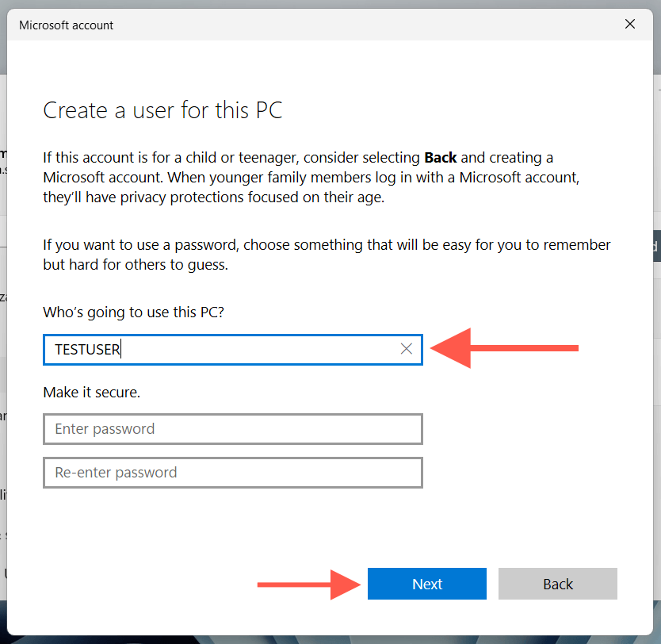Click the bold Back word in the paragraph
Viewport: 661px width, 644px height.
click(441, 157)
